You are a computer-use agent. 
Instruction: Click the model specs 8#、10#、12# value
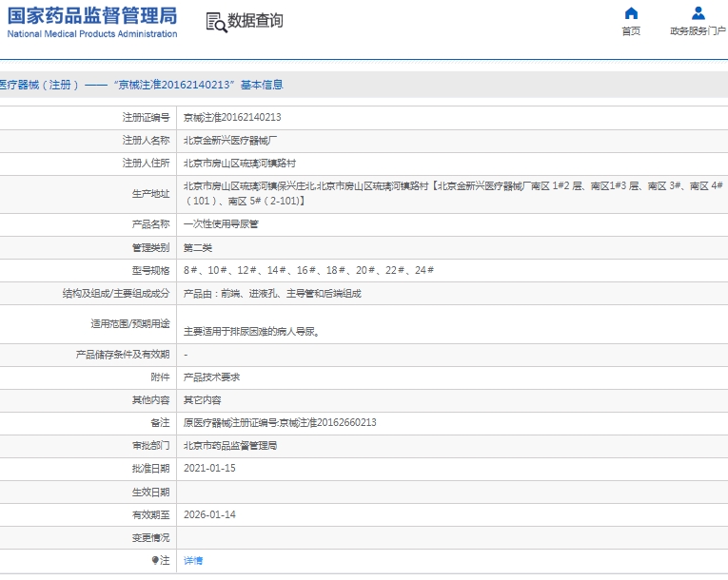(x=308, y=270)
